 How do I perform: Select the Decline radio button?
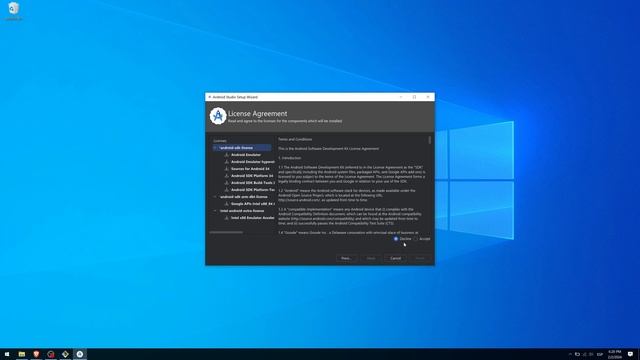396,239
